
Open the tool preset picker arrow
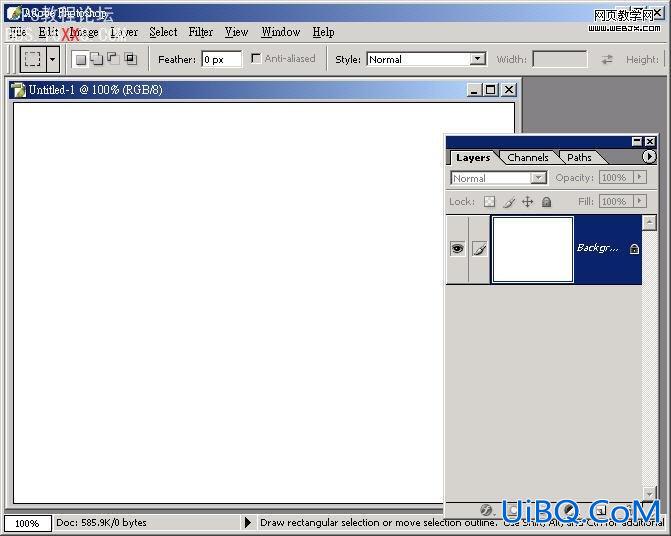[x=53, y=59]
